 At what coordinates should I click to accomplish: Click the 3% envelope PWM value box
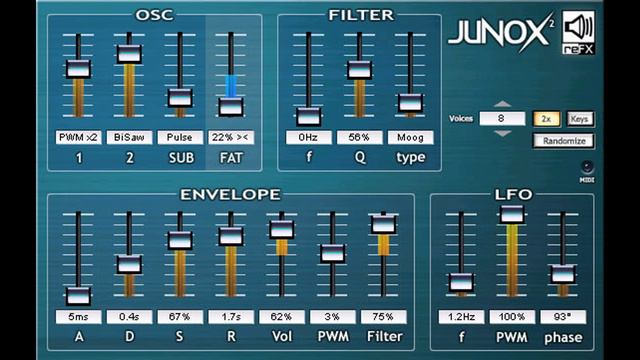pyautogui.click(x=333, y=317)
